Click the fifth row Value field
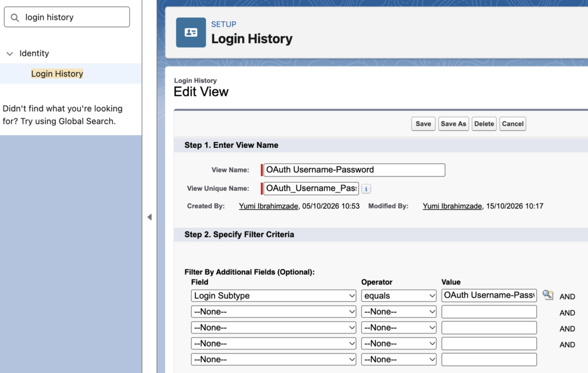 point(489,359)
